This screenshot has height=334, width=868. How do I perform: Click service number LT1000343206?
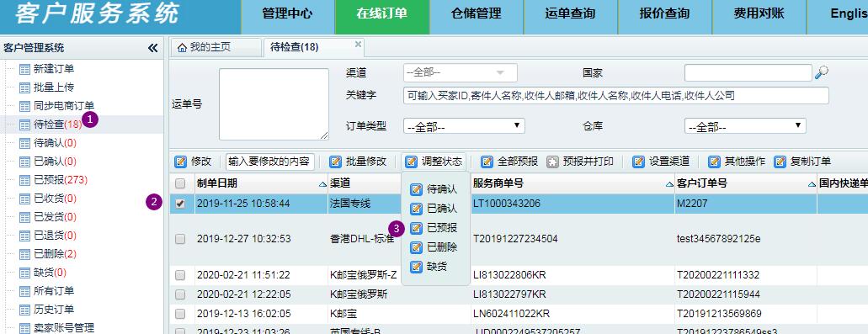(507, 204)
